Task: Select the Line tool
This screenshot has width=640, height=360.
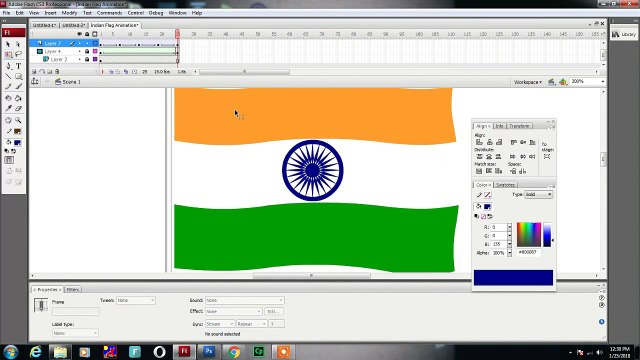Action: [8, 76]
